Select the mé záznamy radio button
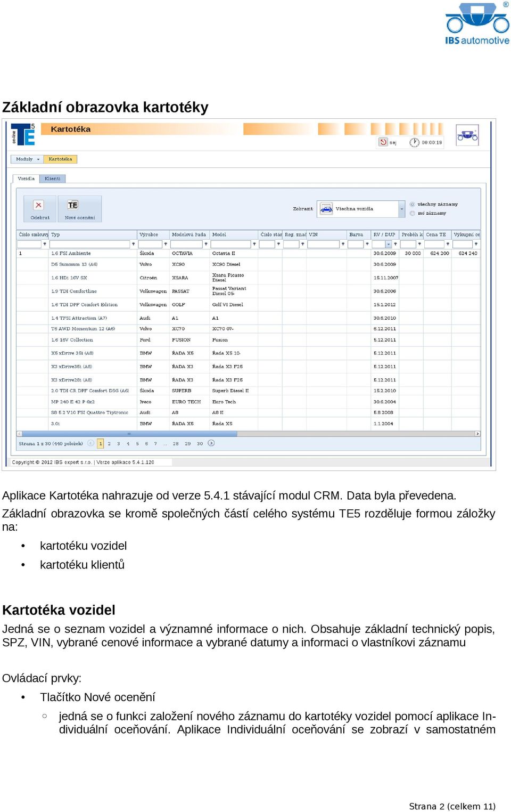Screen dimensions: 511x812 point(412,213)
